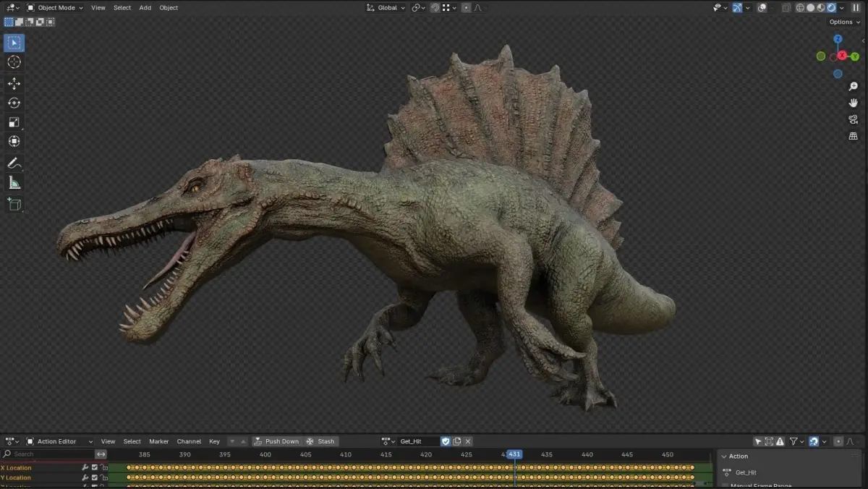Screen dimensions: 868x489
Task: Switch to perspective/orthographic grid view
Action: click(x=854, y=136)
